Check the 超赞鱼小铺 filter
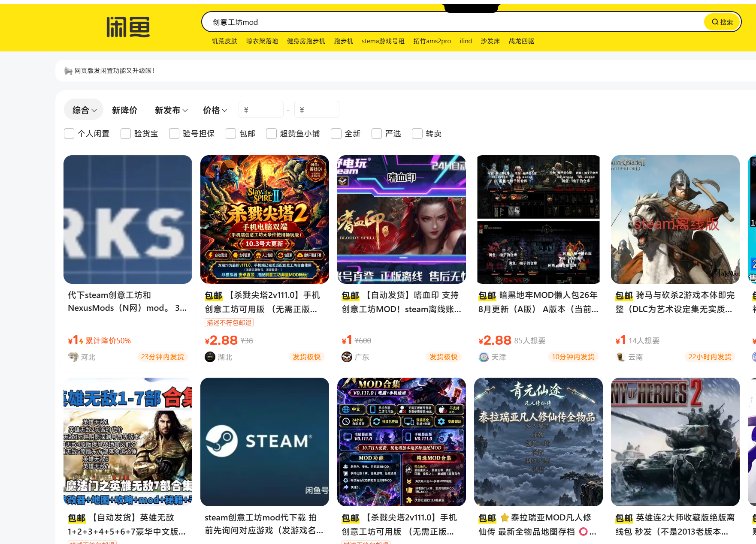This screenshot has height=544, width=756. point(271,134)
